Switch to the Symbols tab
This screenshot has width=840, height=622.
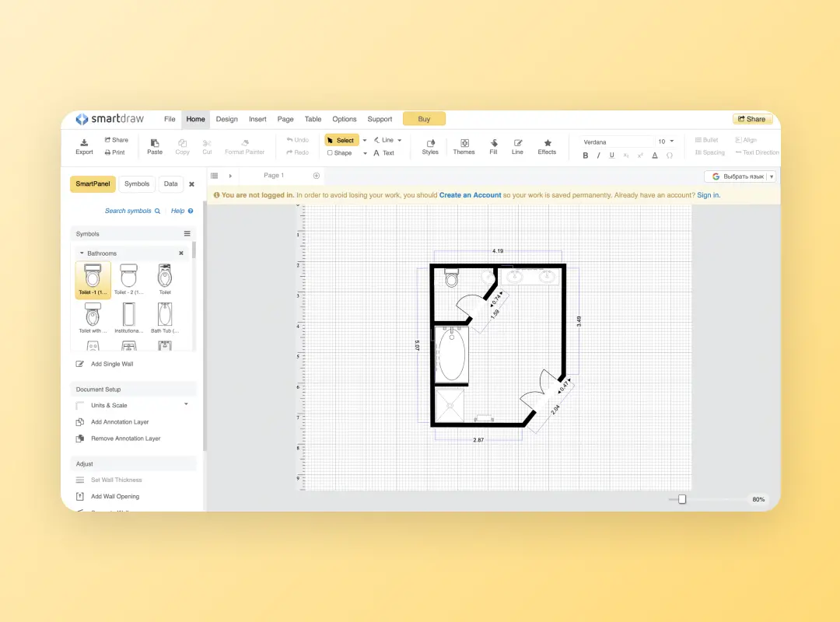tap(137, 184)
